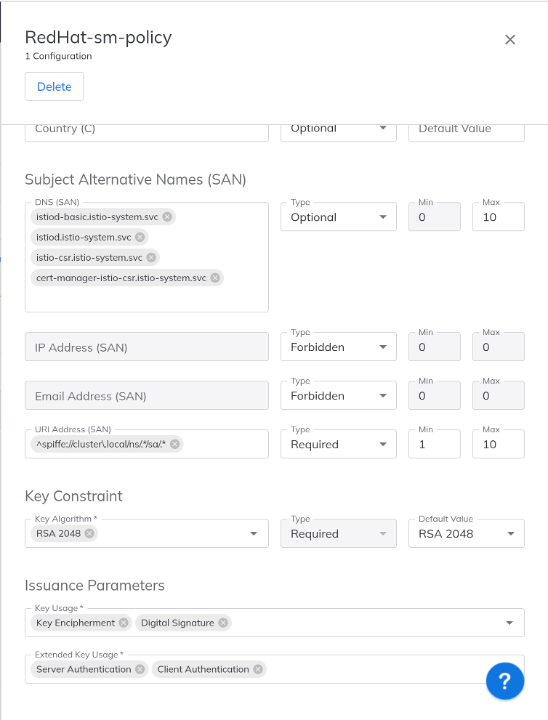Click the 1 Configuration subtitle
Screen dimensions: 548x720
click(x=58, y=56)
